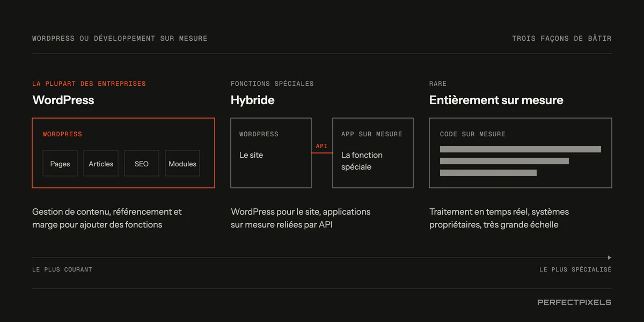Click the orange WORDPRESS label inside the first card
Screen dimensions: 644x322
coord(63,134)
